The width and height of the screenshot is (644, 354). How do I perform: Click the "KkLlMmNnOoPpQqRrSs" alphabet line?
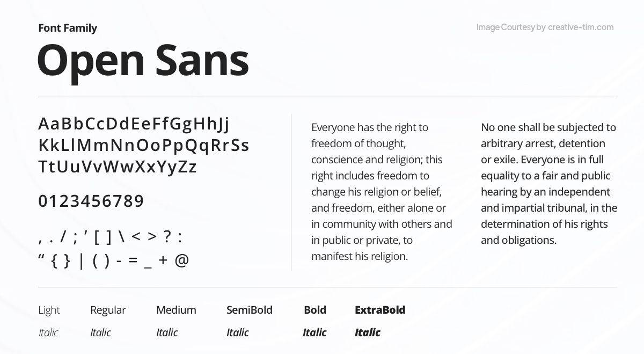(144, 146)
